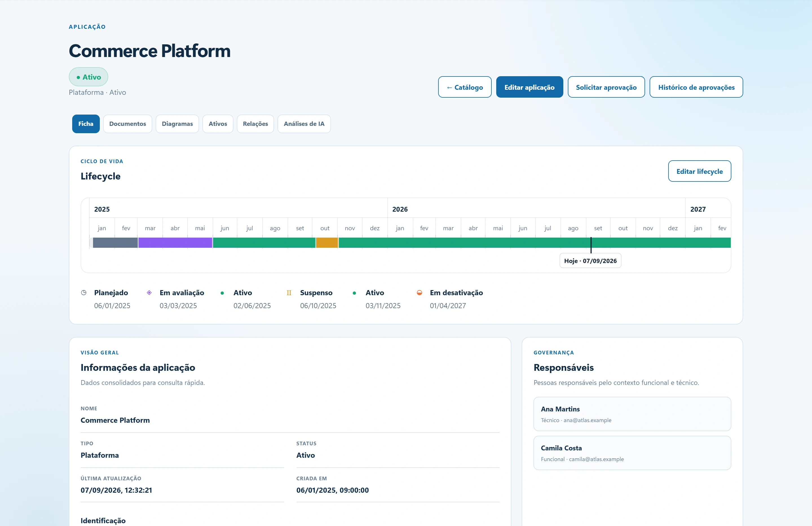Click the Em desativação legend label
This screenshot has height=526, width=812.
(x=456, y=293)
